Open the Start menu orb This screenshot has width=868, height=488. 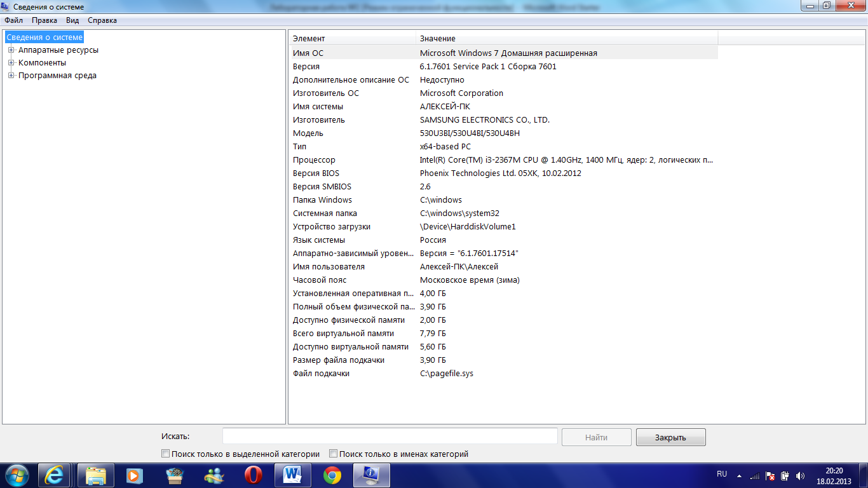click(17, 475)
